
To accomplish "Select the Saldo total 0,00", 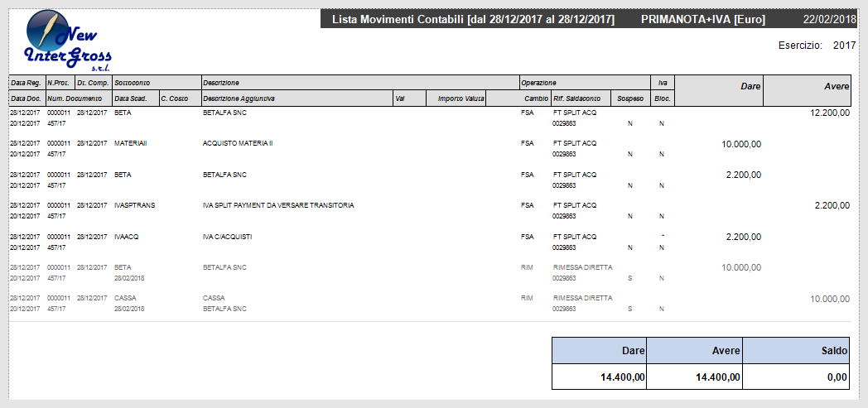I will coord(837,377).
